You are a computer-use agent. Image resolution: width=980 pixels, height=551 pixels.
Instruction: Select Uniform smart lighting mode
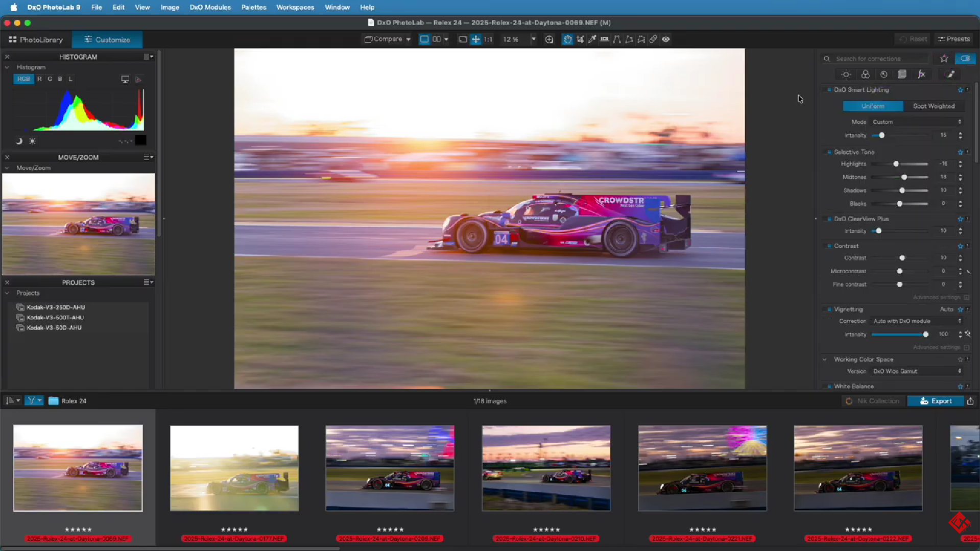click(873, 106)
